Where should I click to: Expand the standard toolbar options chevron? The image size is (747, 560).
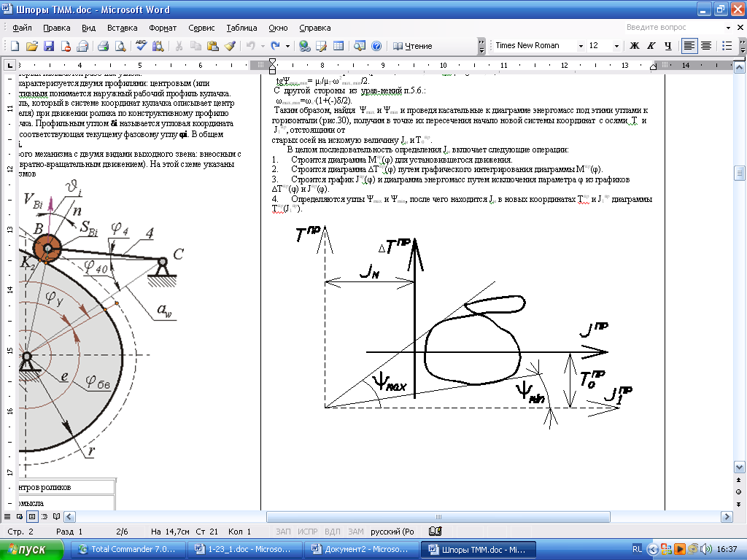point(481,46)
